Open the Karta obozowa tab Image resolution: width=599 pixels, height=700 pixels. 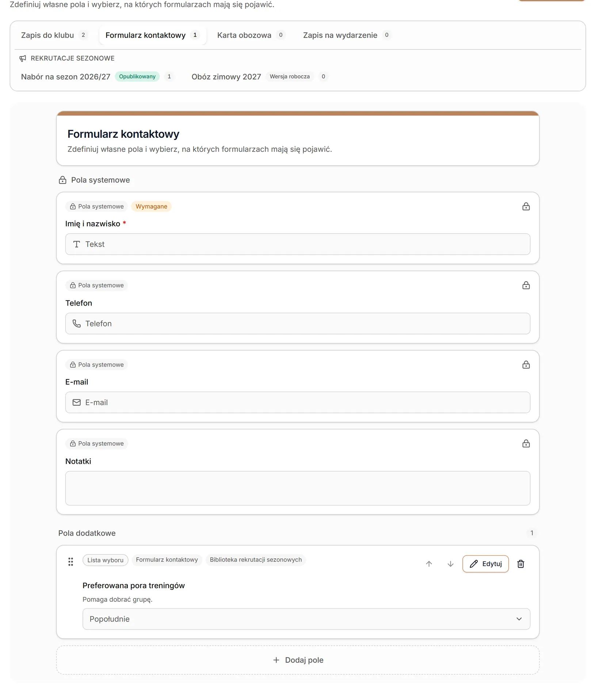point(251,35)
